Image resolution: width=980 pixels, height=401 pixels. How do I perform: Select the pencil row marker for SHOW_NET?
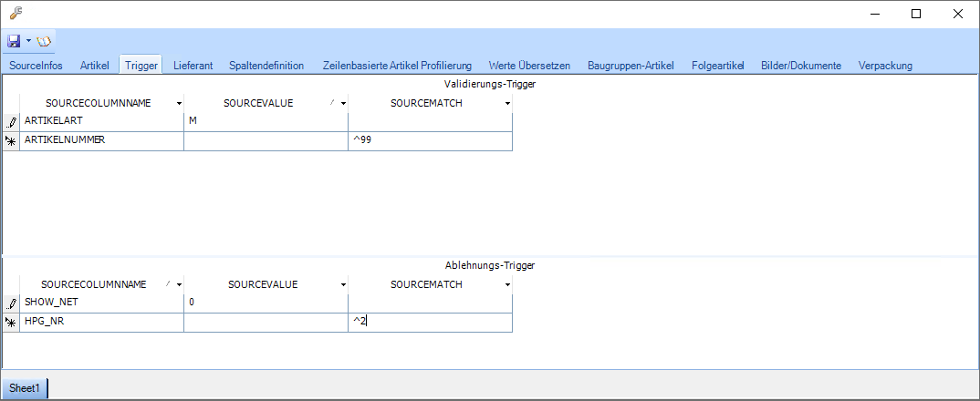click(x=11, y=303)
